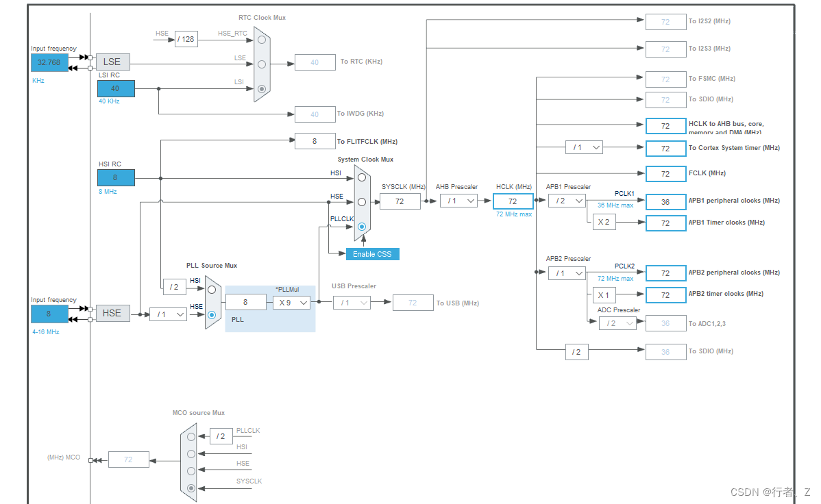Open the APB2 Prescaler dropdown
Viewport: 821px width, 504px height.
click(x=567, y=273)
